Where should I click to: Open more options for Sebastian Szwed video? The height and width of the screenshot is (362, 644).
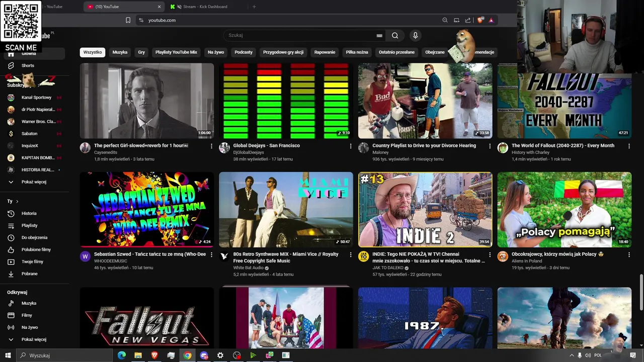tap(211, 255)
